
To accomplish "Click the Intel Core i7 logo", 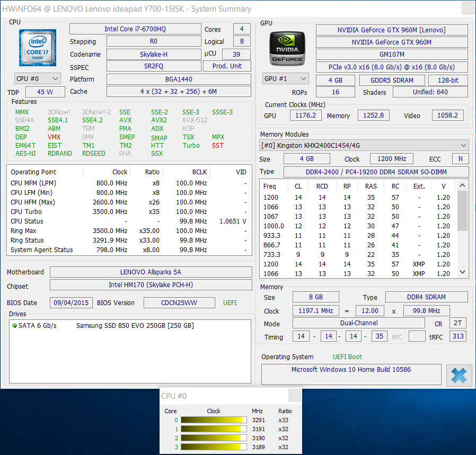I will coord(38,48).
